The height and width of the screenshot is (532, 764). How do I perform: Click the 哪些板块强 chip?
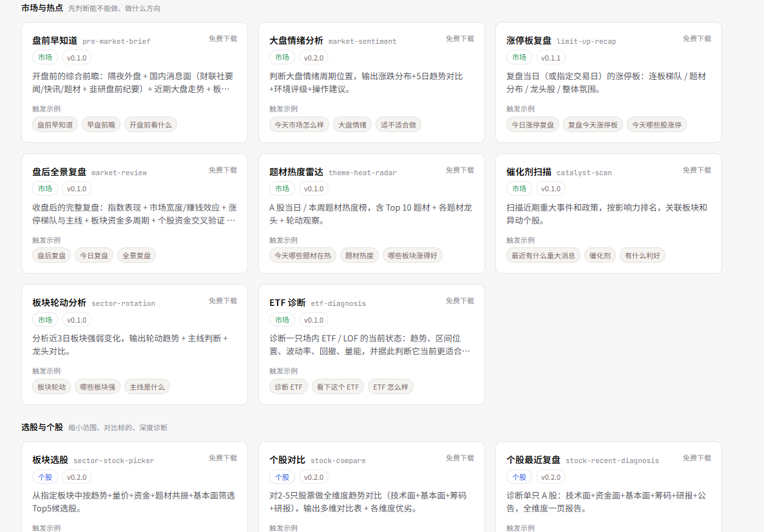97,387
